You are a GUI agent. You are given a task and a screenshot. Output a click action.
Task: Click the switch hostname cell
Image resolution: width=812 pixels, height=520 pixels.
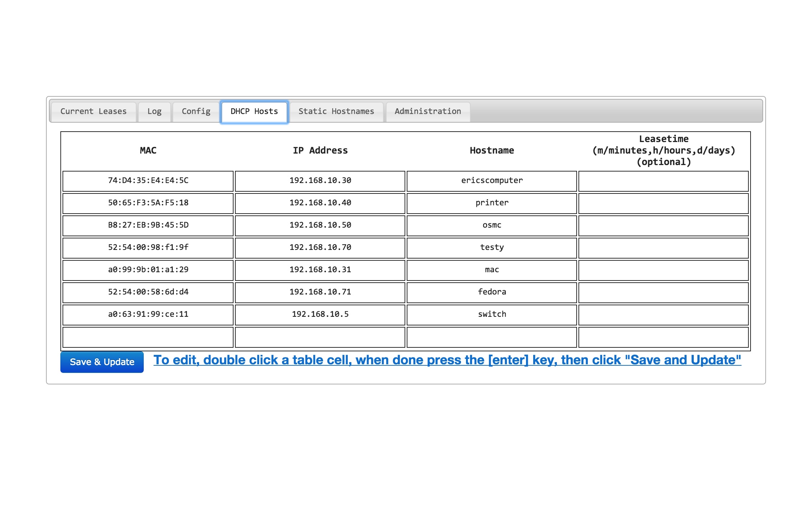(x=492, y=315)
